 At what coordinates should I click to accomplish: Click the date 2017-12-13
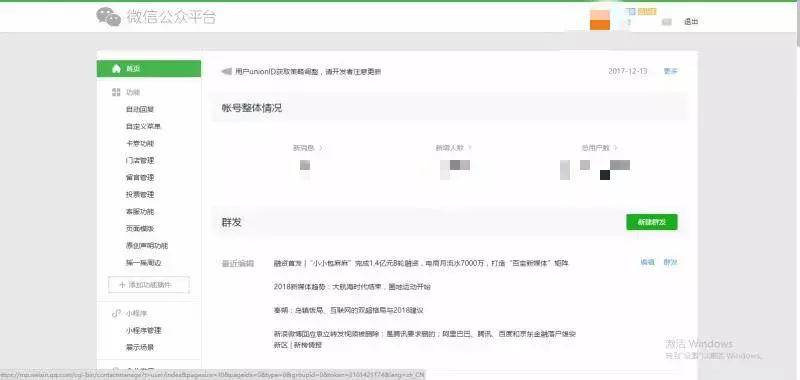click(628, 71)
